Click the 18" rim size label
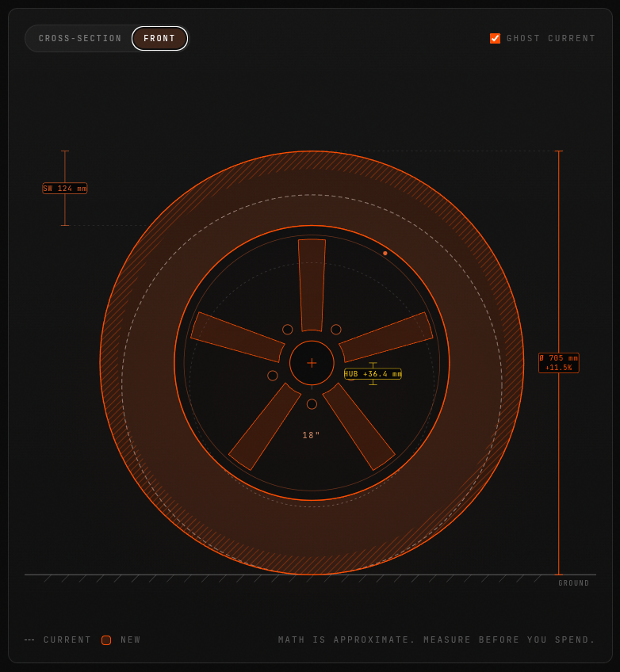Screen dimensions: 620x672 (x=312, y=435)
